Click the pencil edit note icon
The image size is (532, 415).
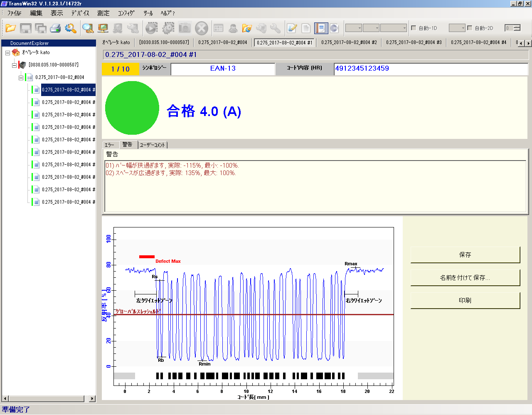(x=292, y=28)
